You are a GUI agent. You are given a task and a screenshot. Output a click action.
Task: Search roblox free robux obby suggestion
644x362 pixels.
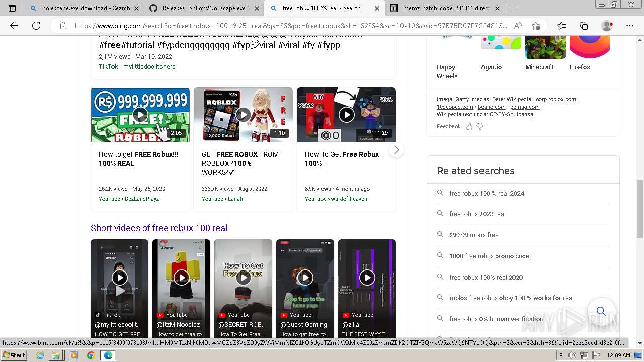click(x=511, y=298)
